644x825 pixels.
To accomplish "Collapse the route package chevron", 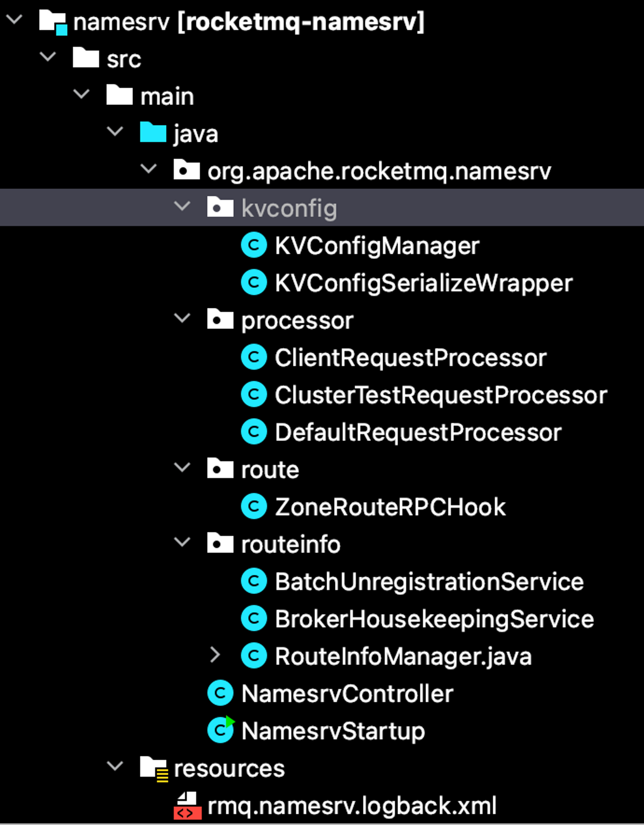I will coord(182,467).
